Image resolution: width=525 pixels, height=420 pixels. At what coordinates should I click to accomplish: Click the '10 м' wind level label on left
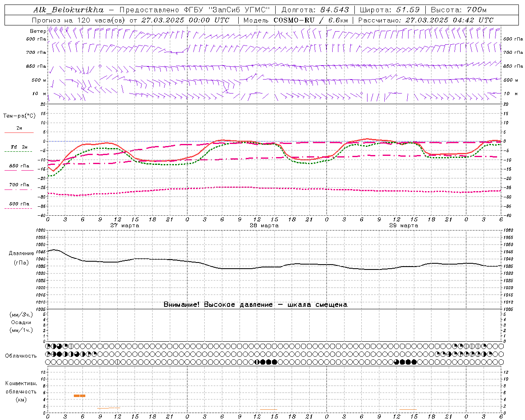(39, 94)
